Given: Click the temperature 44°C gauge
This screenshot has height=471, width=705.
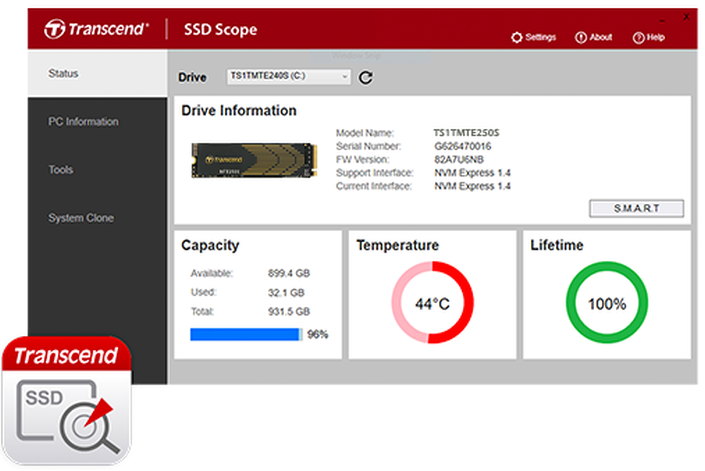Looking at the screenshot, I should pos(432,302).
